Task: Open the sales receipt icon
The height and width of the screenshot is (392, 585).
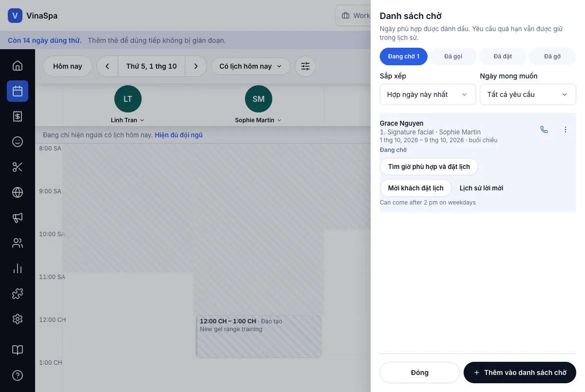Action: click(18, 116)
